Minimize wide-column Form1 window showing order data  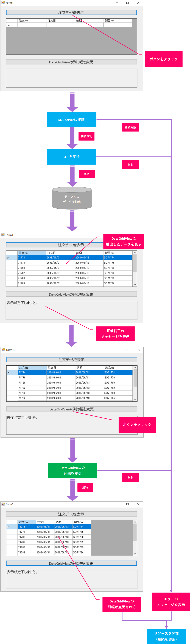pos(117,350)
